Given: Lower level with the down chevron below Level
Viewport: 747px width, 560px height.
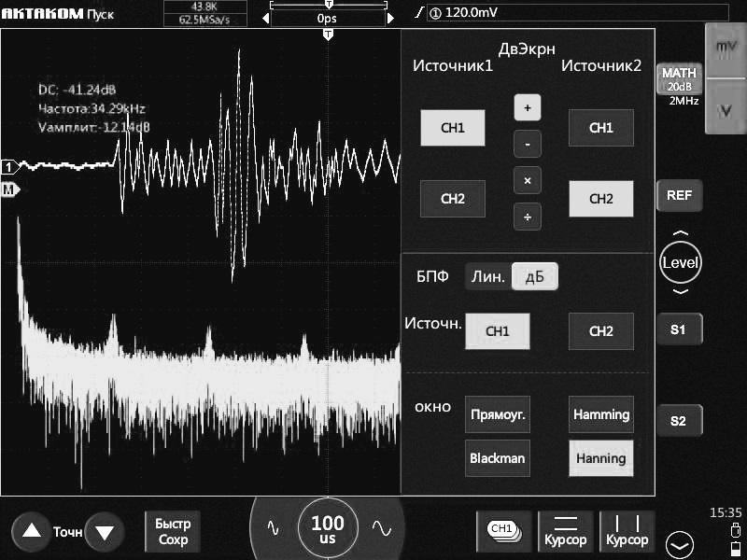Looking at the screenshot, I should pos(680,292).
